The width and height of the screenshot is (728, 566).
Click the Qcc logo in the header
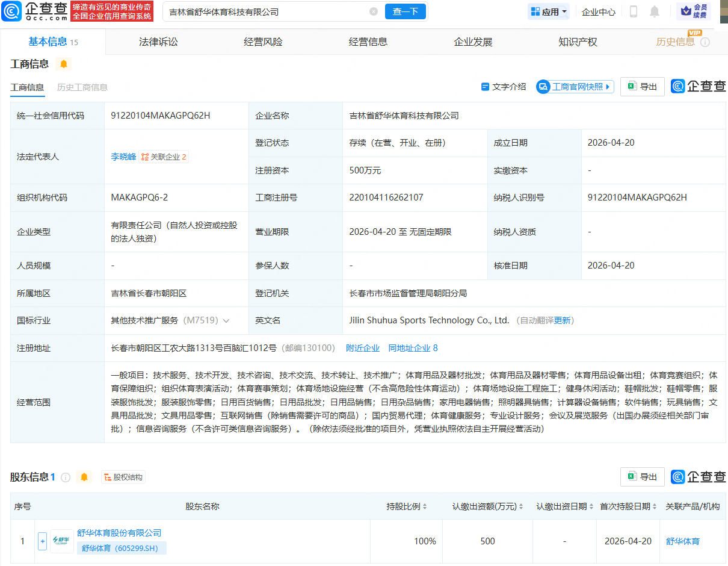(x=34, y=11)
